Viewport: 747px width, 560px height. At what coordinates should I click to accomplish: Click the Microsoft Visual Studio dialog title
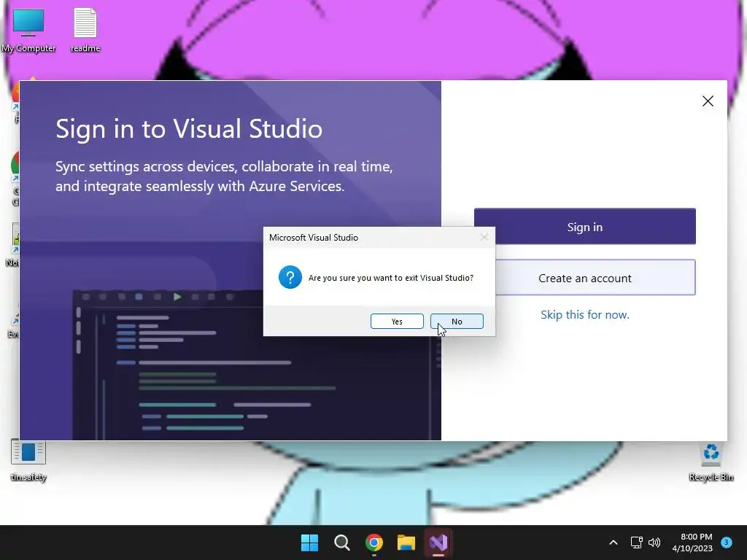[314, 238]
